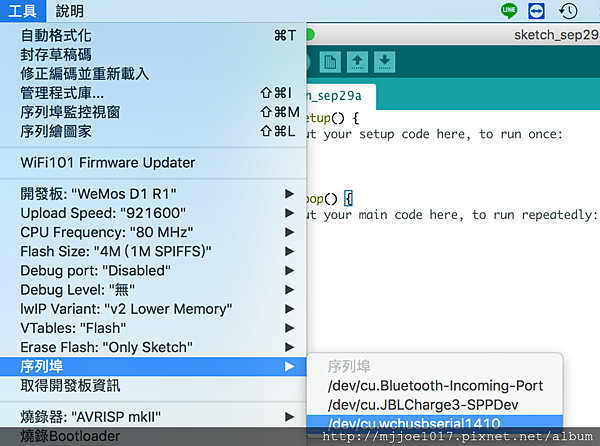Choose 燒錄Bootloader menu item
The width and height of the screenshot is (600, 446).
click(153, 436)
